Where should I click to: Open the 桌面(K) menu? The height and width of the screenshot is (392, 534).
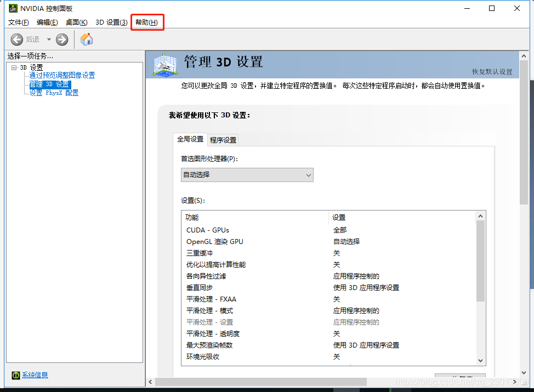(77, 22)
